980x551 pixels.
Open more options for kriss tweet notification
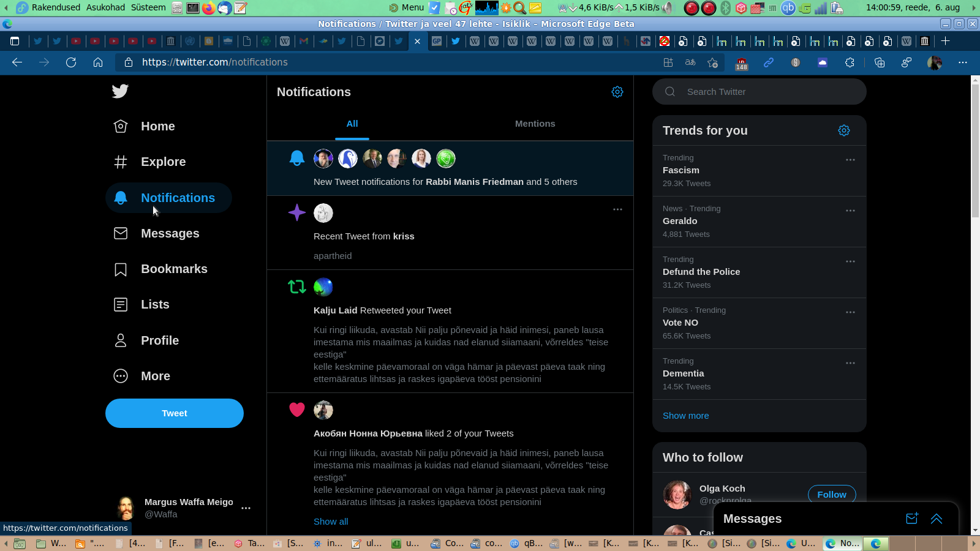(617, 209)
